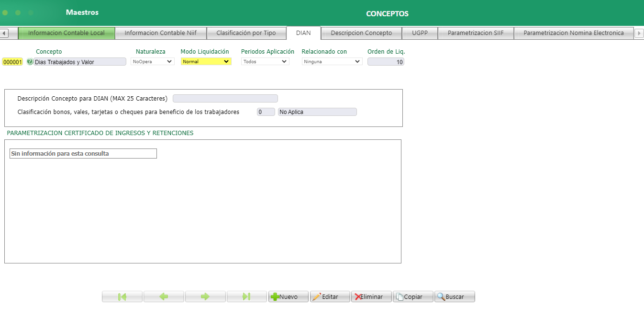Go to next record with right arrow
The height and width of the screenshot is (319, 644).
coord(205,296)
